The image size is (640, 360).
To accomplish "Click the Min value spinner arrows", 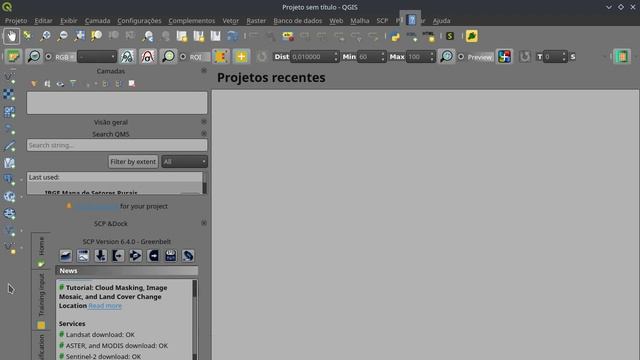I will 382,57.
